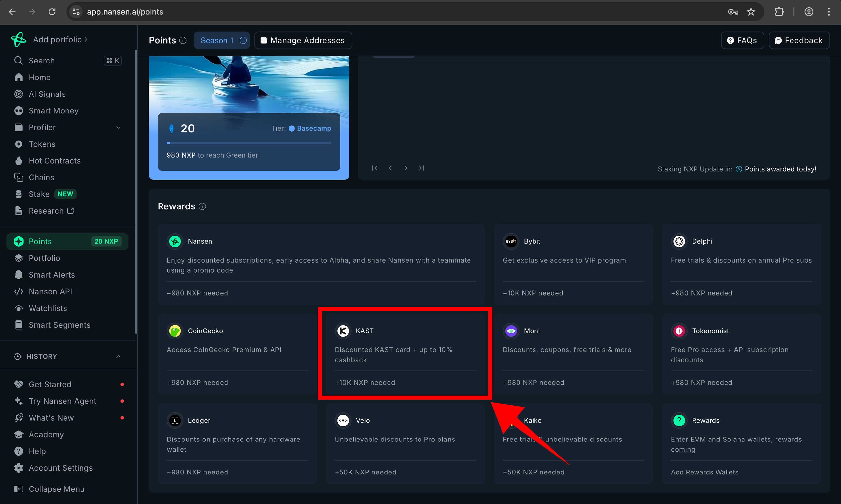The image size is (841, 504).
Task: Click the CoinGecko logo icon
Action: pos(175,331)
